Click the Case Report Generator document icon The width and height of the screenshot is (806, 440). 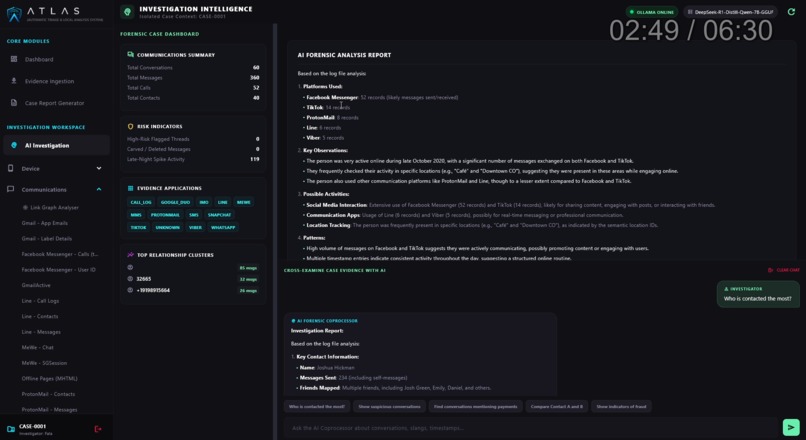click(14, 103)
